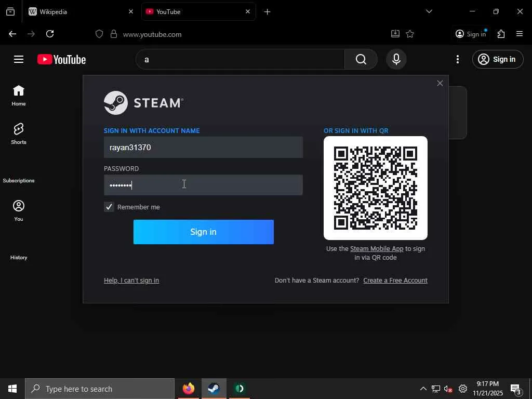
Task: Click the site security padlock icon
Action: [x=114, y=34]
